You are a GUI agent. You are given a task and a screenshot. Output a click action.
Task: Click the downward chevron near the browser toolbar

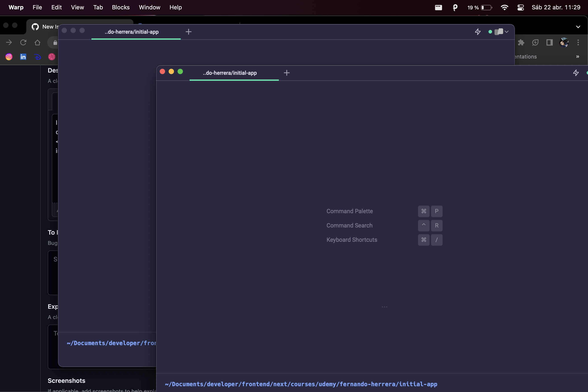578,27
